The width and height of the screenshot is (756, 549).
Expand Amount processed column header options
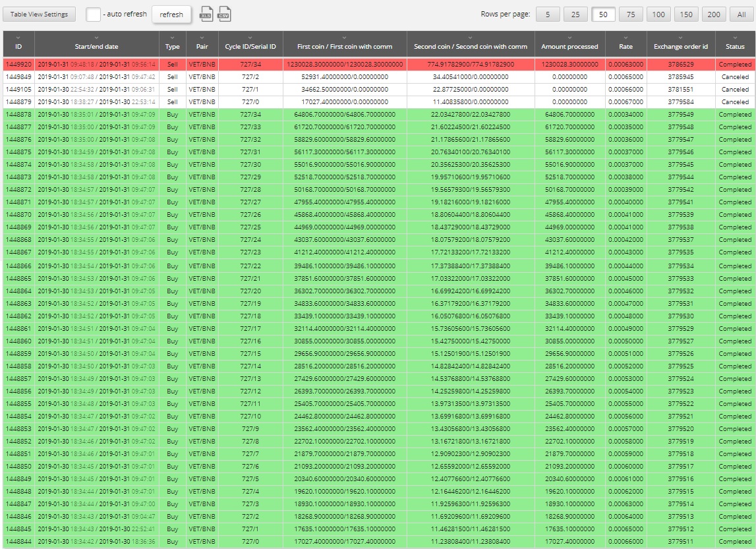click(569, 38)
